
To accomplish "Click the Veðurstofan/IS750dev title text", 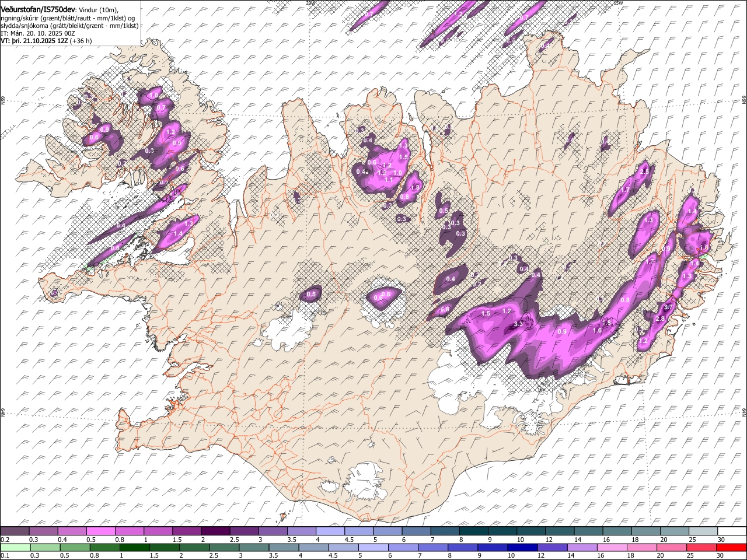I will click(38, 9).
